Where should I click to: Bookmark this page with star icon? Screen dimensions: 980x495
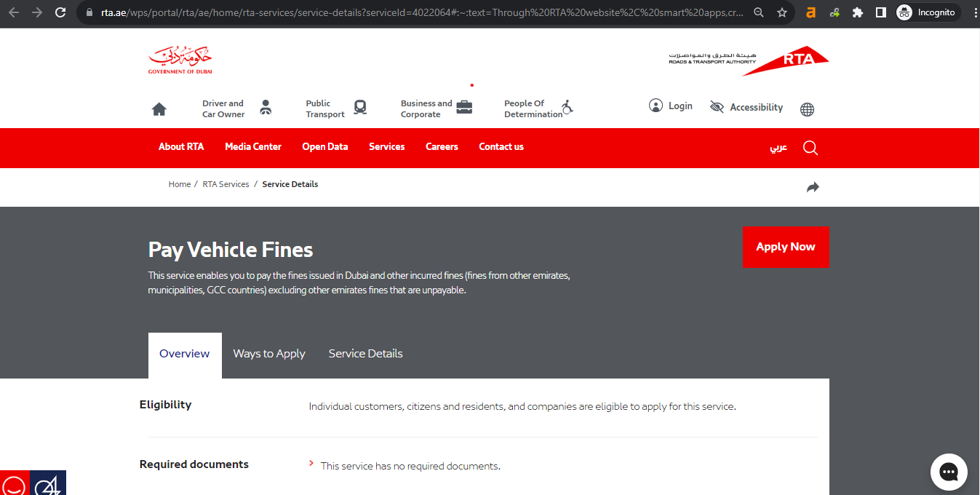[782, 12]
